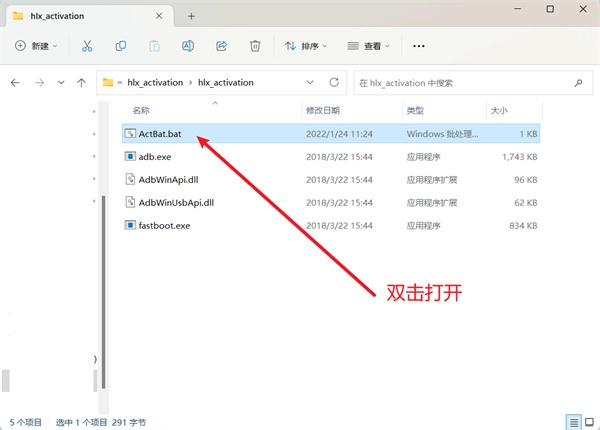This screenshot has height=430, width=600.
Task: Refresh the current folder view
Action: point(333,82)
